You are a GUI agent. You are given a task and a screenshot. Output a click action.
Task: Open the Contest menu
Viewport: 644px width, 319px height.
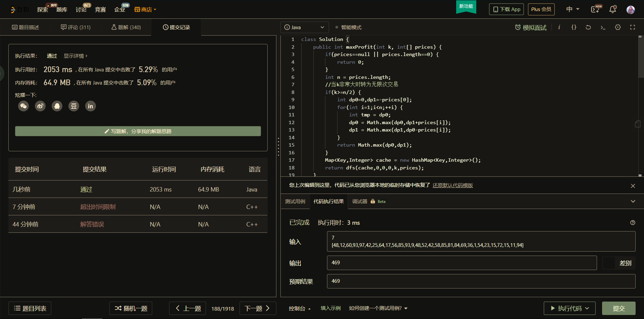coord(100,10)
